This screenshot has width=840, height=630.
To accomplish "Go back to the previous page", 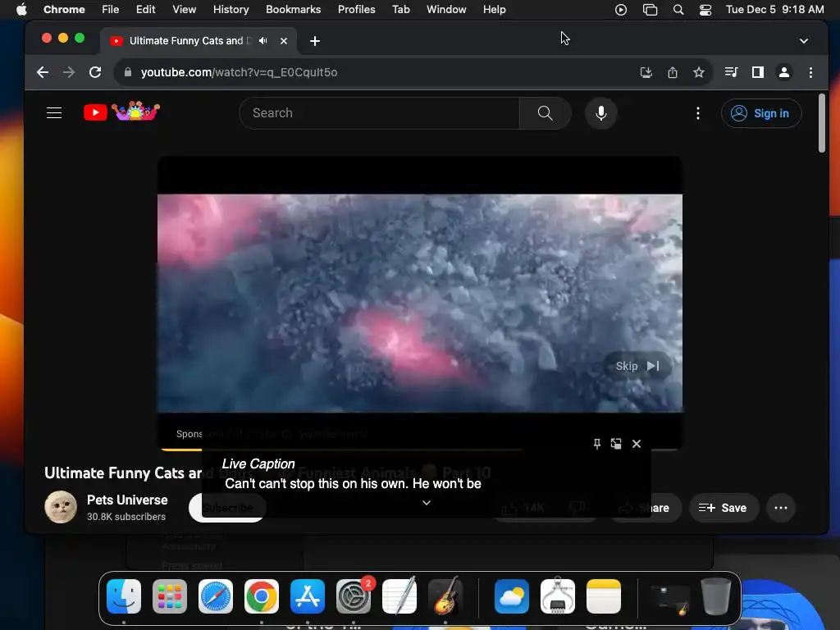I will [43, 72].
